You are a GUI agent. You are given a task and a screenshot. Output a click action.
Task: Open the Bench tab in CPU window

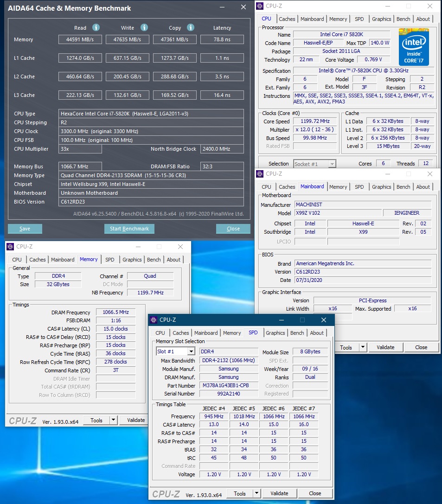[403, 19]
